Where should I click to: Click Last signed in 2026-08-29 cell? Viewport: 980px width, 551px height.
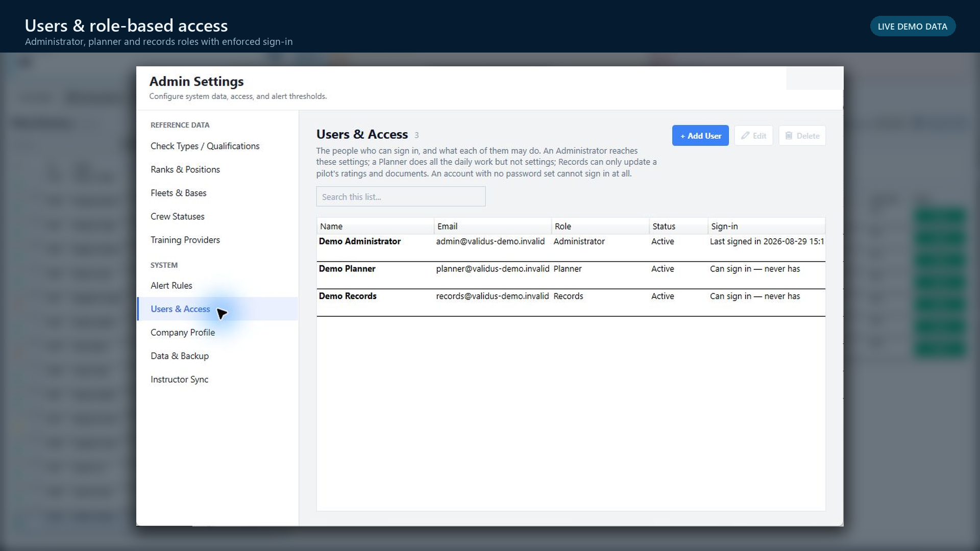click(767, 241)
